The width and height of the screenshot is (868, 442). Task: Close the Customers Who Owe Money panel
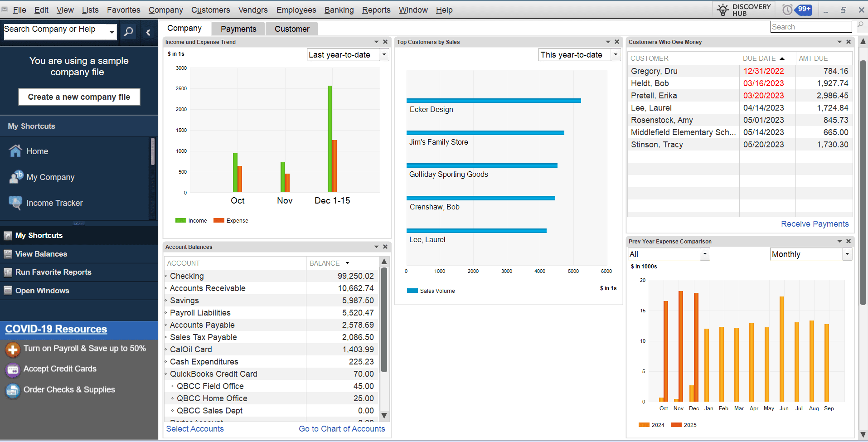coord(849,42)
